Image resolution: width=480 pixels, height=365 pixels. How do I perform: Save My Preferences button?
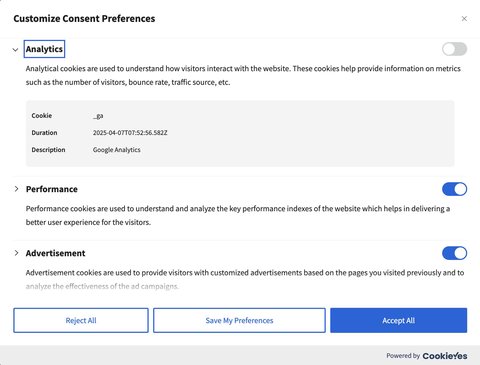tap(239, 320)
